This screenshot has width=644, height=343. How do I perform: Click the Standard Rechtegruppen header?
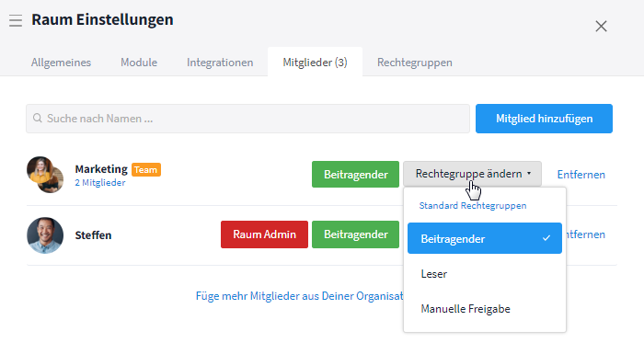click(x=472, y=206)
